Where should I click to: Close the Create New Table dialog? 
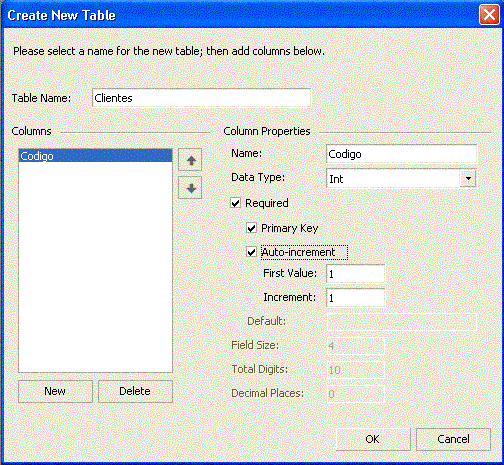pos(489,15)
